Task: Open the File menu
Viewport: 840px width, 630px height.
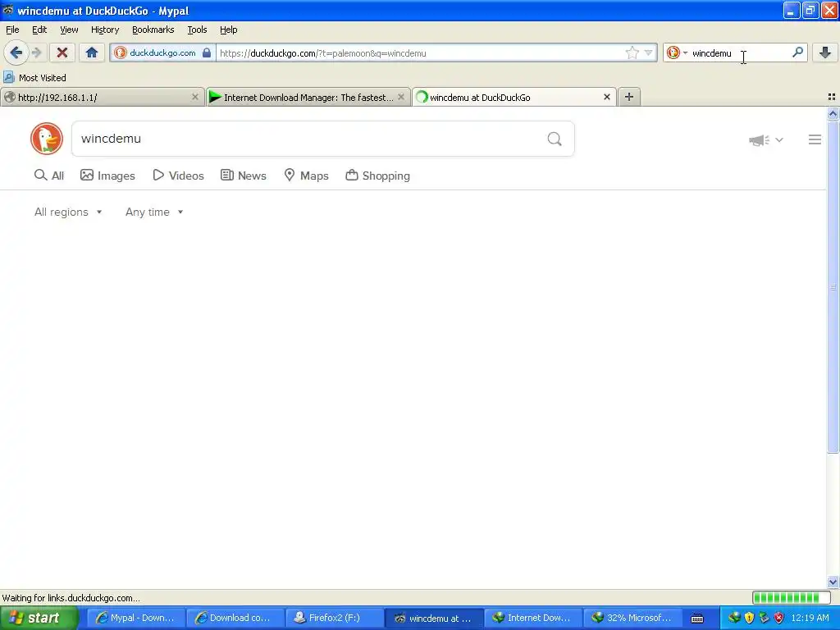Action: (12, 30)
